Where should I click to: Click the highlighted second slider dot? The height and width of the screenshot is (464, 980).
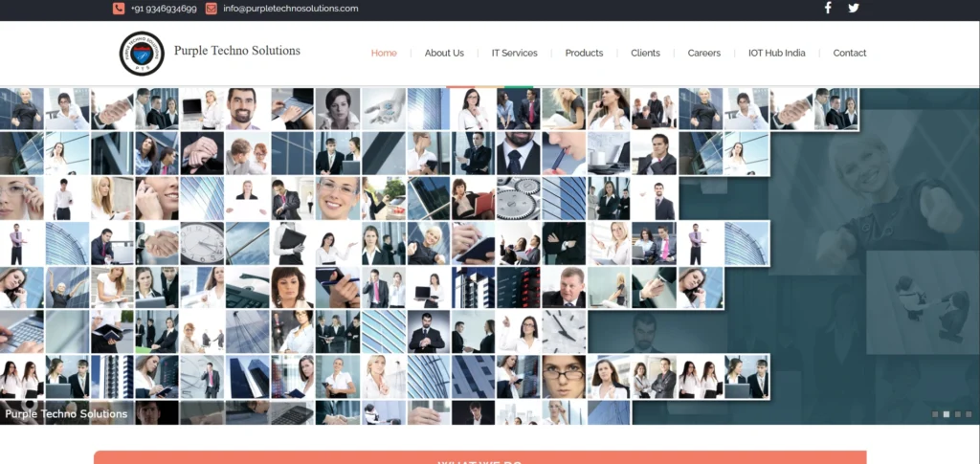pyautogui.click(x=947, y=414)
